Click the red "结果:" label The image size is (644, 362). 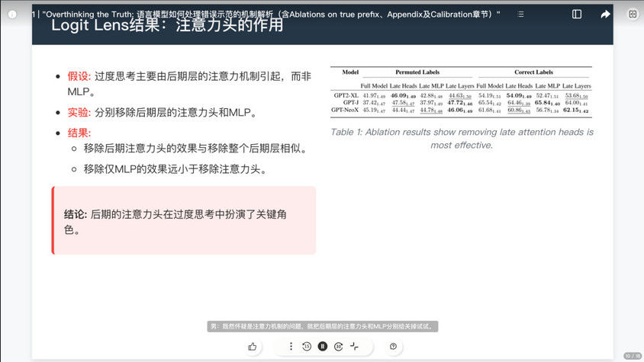pos(79,133)
